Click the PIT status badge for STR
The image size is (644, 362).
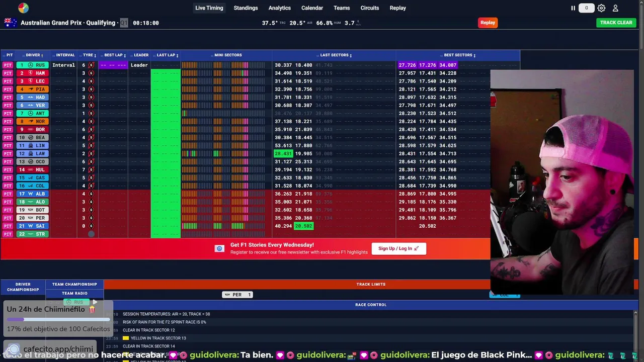coord(8,234)
